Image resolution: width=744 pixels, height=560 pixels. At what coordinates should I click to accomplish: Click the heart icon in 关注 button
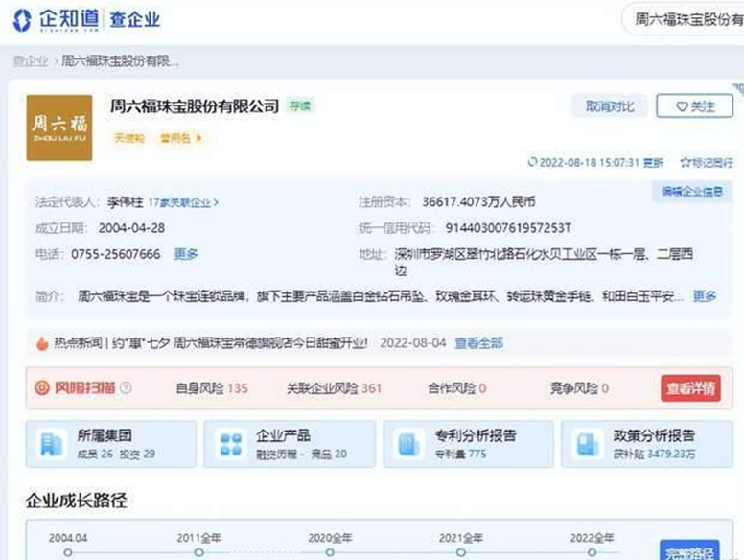click(x=682, y=106)
